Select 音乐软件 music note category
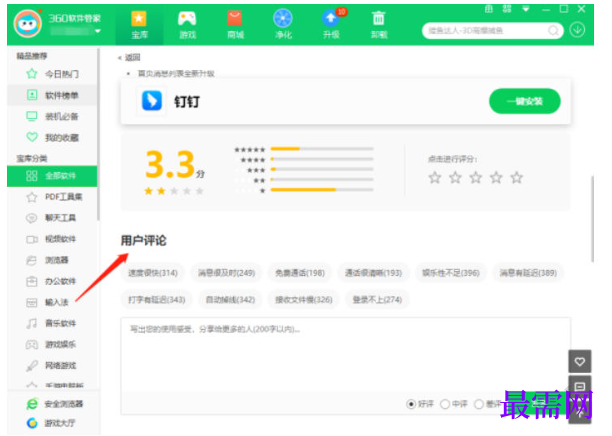The image size is (612, 436). [x=52, y=323]
